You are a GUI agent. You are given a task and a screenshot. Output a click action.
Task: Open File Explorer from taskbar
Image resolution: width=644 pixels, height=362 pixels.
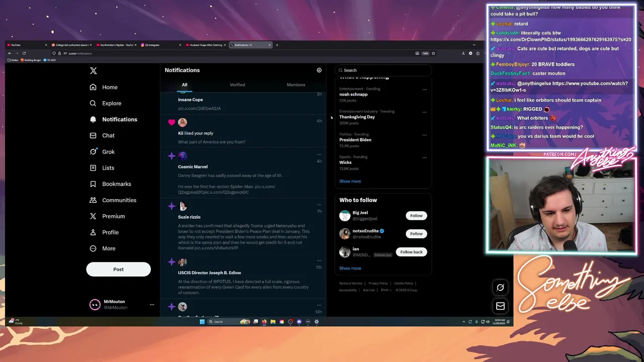[273, 322]
